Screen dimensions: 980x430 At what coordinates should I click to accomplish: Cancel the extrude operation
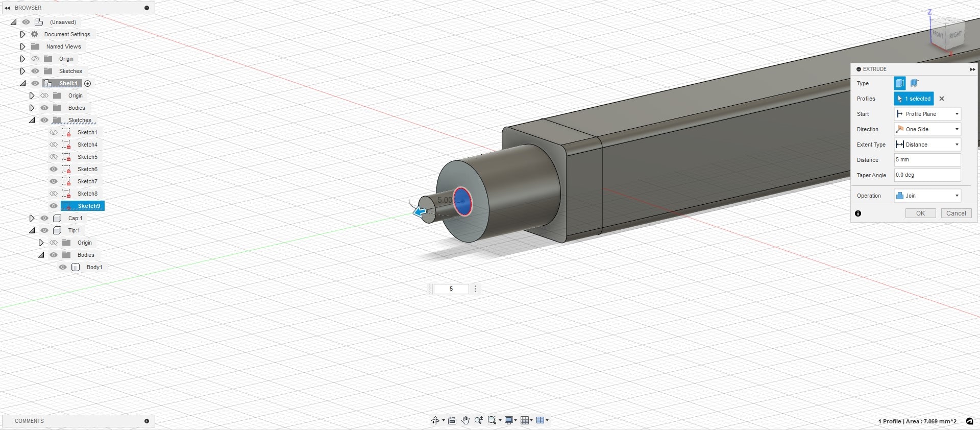click(956, 213)
